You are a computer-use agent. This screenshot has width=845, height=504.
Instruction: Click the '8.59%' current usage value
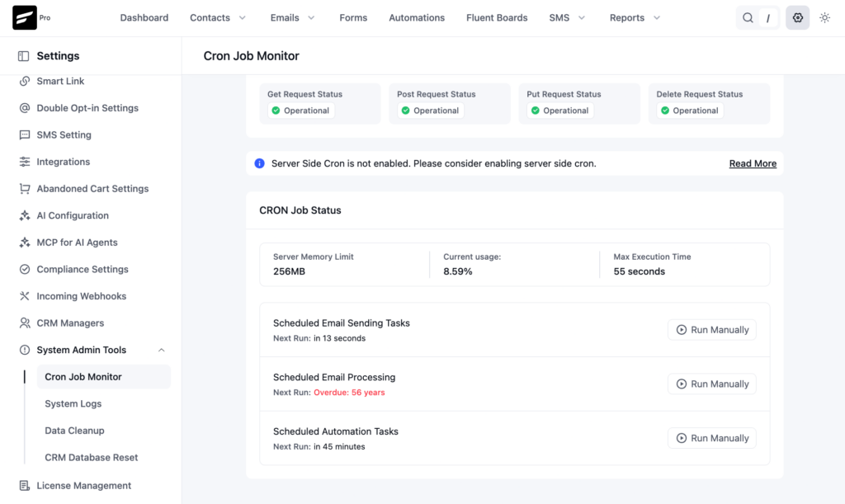click(457, 271)
